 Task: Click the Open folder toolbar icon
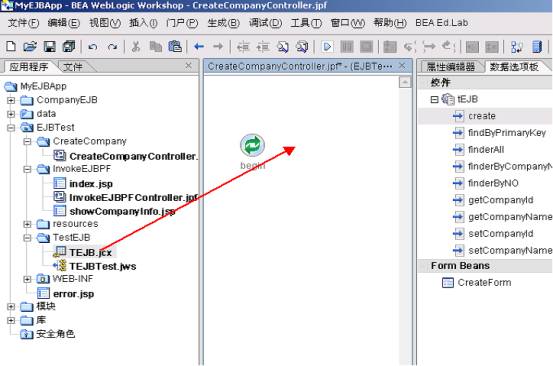[x=30, y=46]
